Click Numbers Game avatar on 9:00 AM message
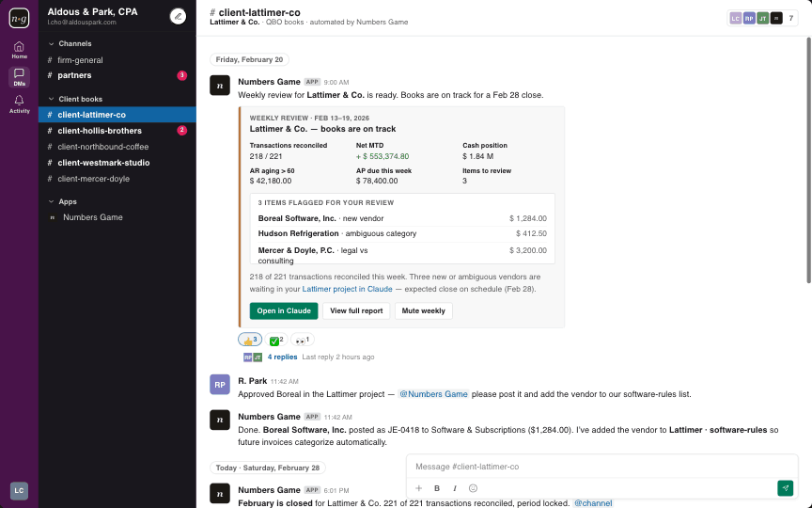The height and width of the screenshot is (508, 812). (220, 86)
